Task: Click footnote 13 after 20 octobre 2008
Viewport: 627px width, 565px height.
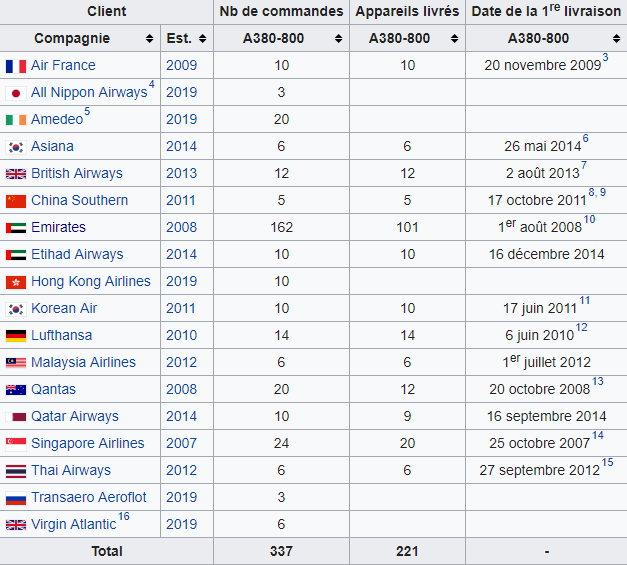Action: [x=598, y=381]
